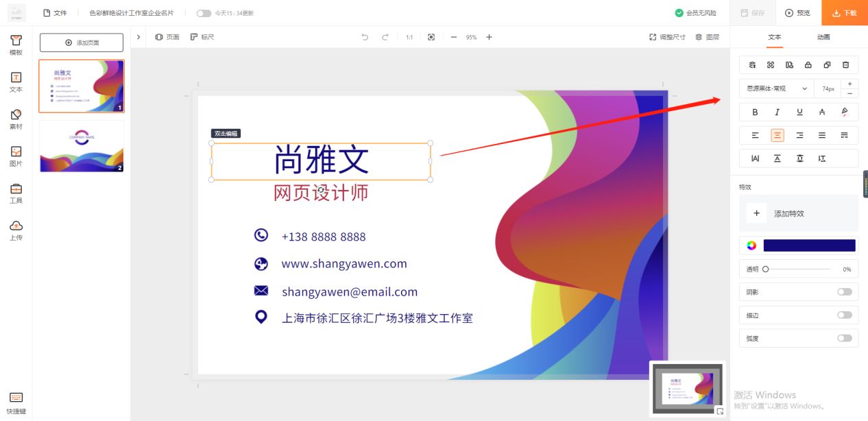Click the orange 下载 download button
This screenshot has width=868, height=421.
pyautogui.click(x=844, y=12)
